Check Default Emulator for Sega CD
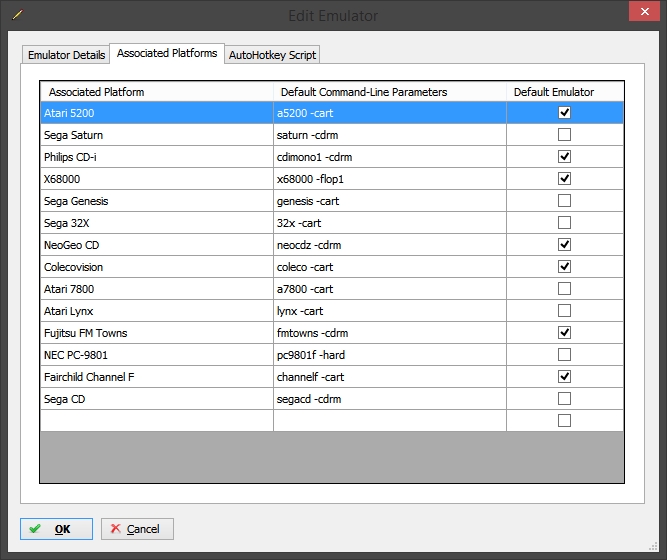667x560 pixels. [564, 399]
